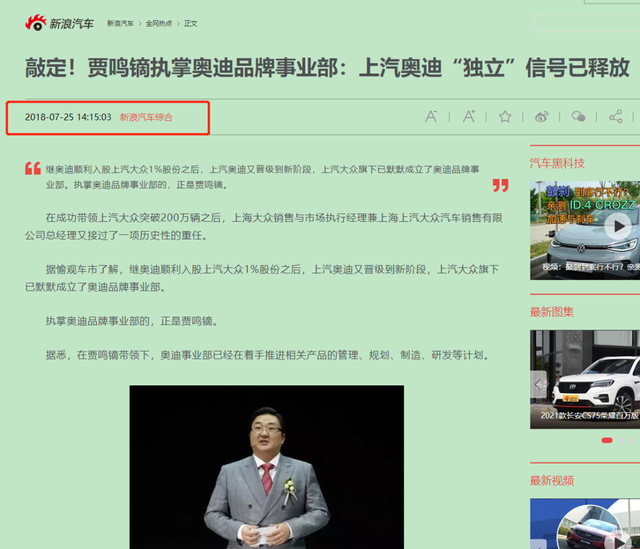Image resolution: width=640 pixels, height=549 pixels.
Task: Open the 汽车黑科技 section heading
Action: pyautogui.click(x=557, y=163)
